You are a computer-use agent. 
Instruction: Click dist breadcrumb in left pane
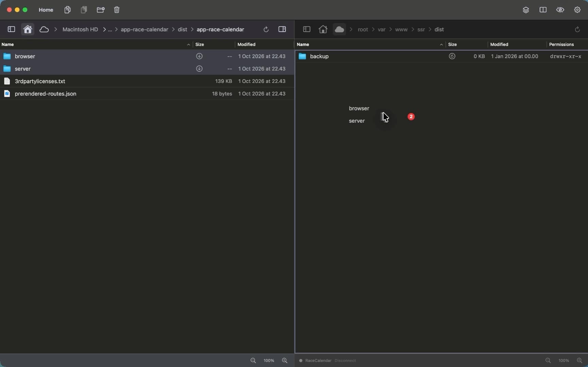(183, 30)
